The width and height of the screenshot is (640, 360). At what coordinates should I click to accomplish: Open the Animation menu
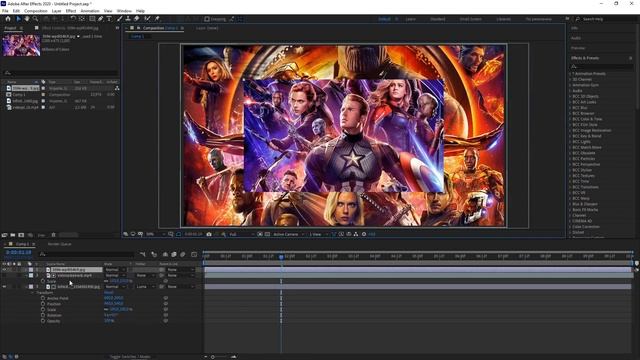(90, 11)
